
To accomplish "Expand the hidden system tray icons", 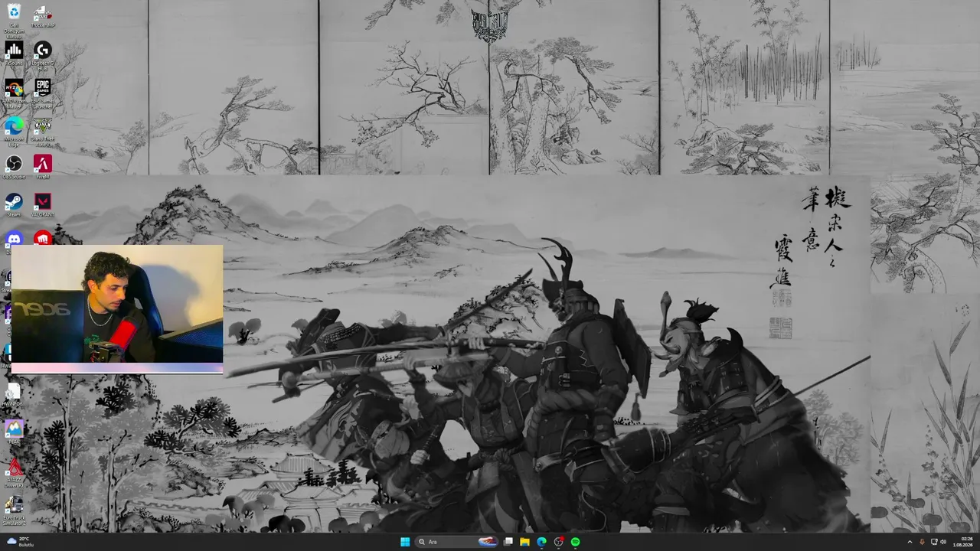I will (x=910, y=542).
